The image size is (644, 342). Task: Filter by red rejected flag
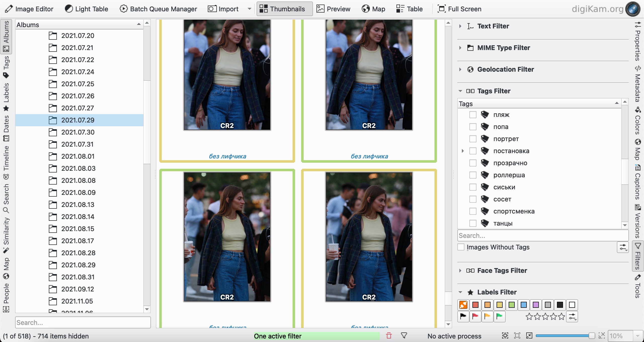(x=475, y=316)
